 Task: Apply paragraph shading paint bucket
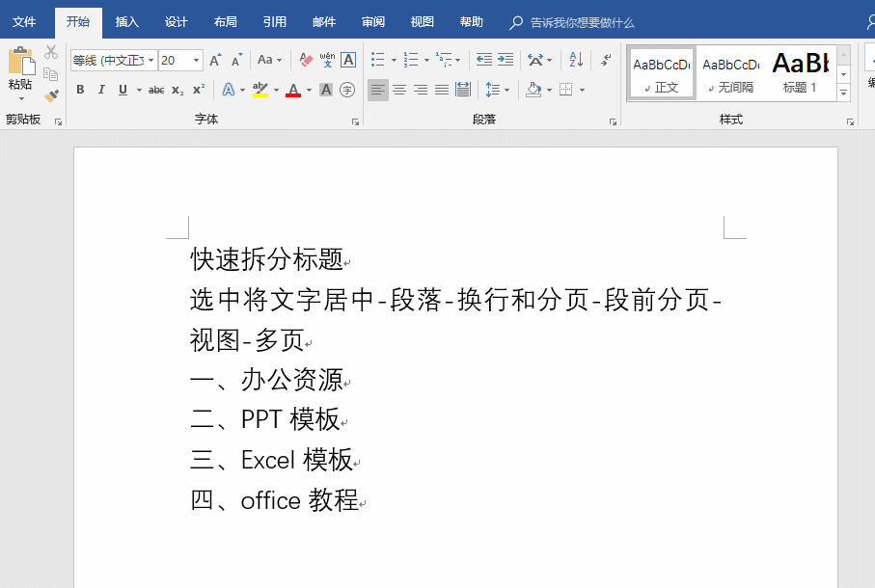pos(533,90)
